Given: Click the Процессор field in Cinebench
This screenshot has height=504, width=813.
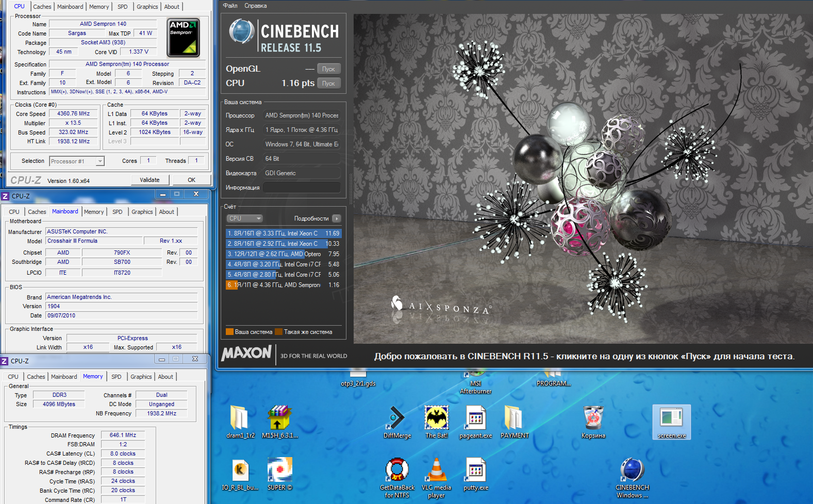Looking at the screenshot, I should (302, 115).
